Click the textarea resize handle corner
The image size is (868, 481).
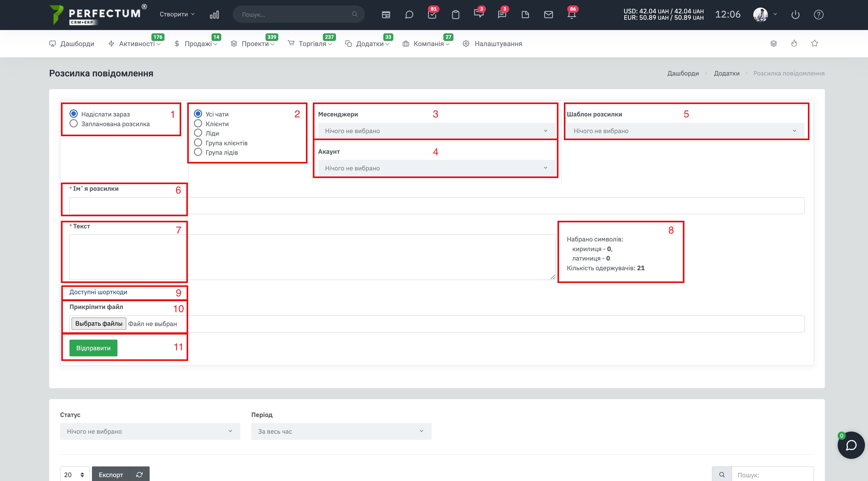(553, 277)
